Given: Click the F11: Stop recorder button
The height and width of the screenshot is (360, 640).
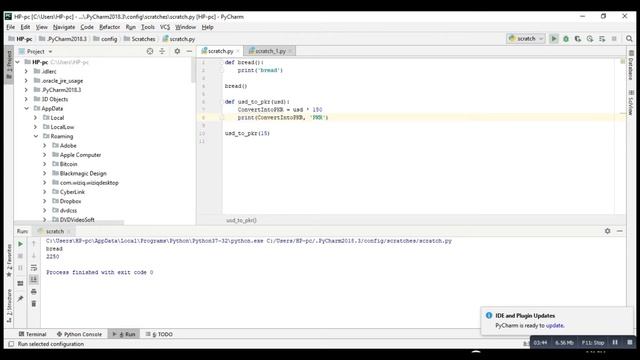Looking at the screenshot, I should [x=593, y=342].
